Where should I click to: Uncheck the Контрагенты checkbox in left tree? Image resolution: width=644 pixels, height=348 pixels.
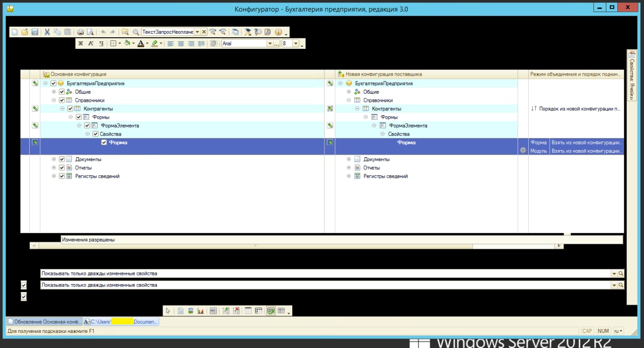click(x=70, y=109)
